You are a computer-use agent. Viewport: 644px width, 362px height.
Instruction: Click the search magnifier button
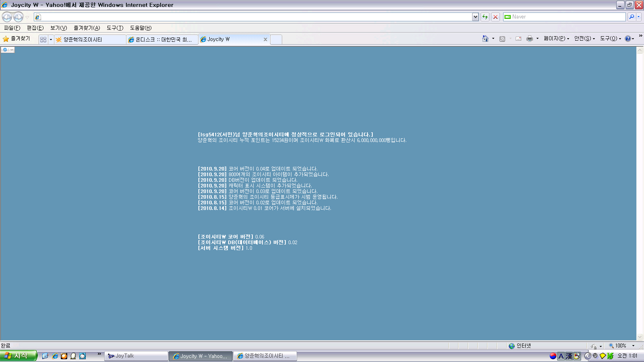pyautogui.click(x=632, y=17)
